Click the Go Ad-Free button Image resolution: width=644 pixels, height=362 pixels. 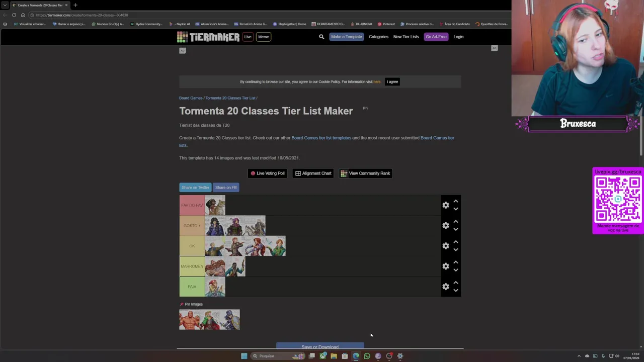(436, 37)
